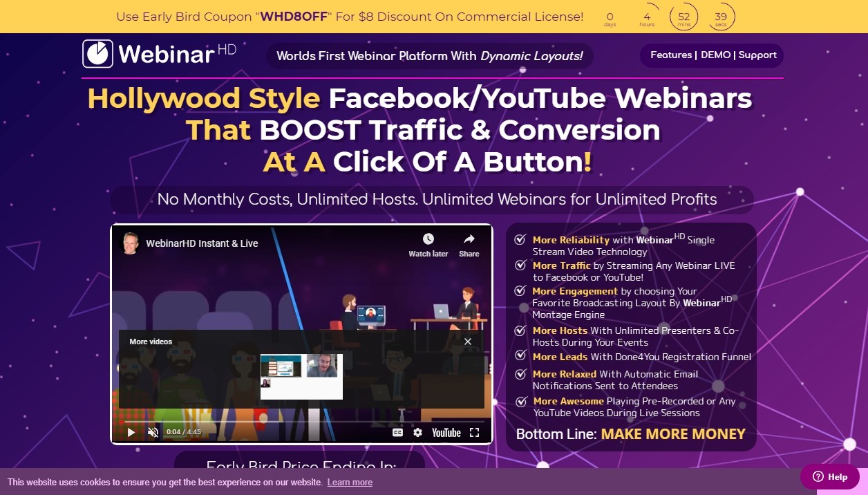This screenshot has height=495, width=868.
Task: Click the "Hollywood Style" headline text
Action: coord(204,99)
